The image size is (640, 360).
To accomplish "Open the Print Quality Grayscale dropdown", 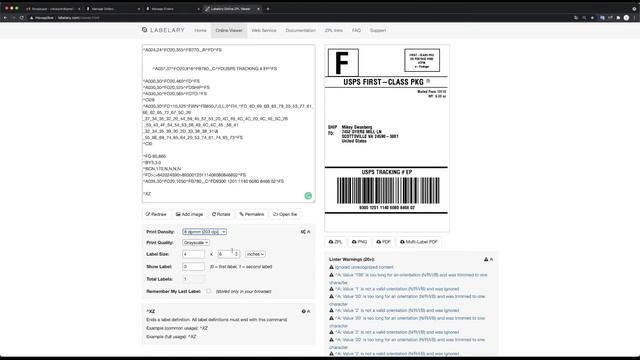I will click(196, 242).
